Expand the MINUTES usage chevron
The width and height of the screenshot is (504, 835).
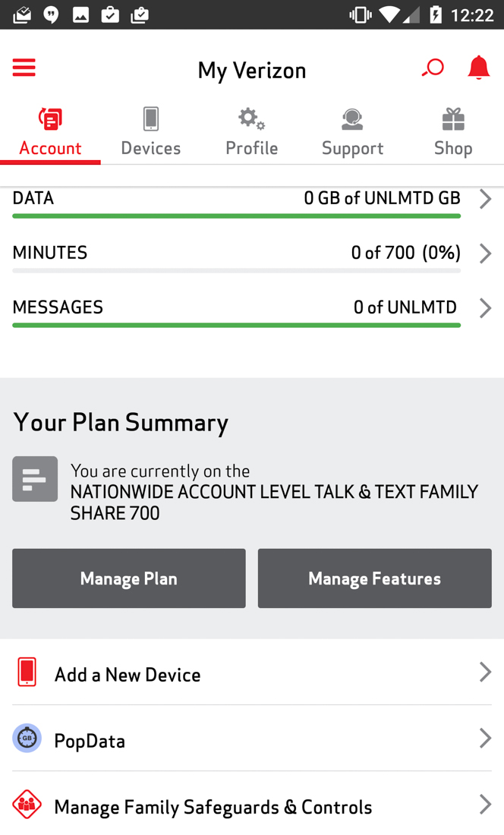[485, 254]
